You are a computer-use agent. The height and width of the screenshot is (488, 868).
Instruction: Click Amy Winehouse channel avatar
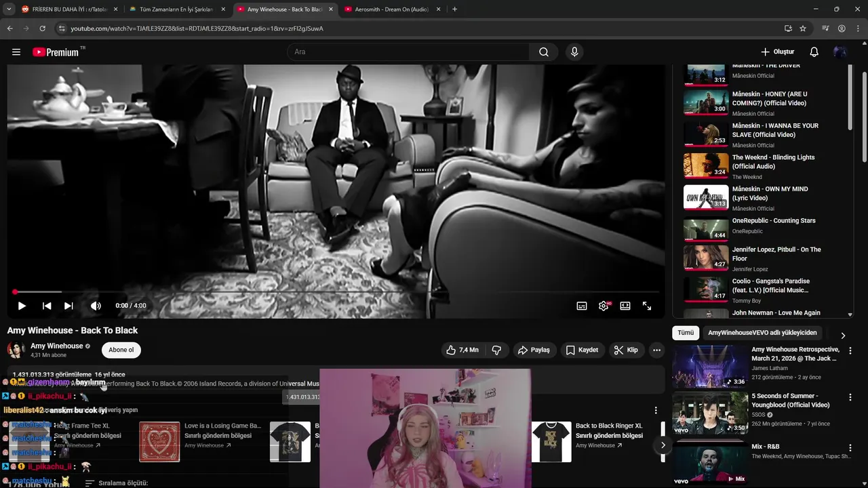pyautogui.click(x=16, y=350)
